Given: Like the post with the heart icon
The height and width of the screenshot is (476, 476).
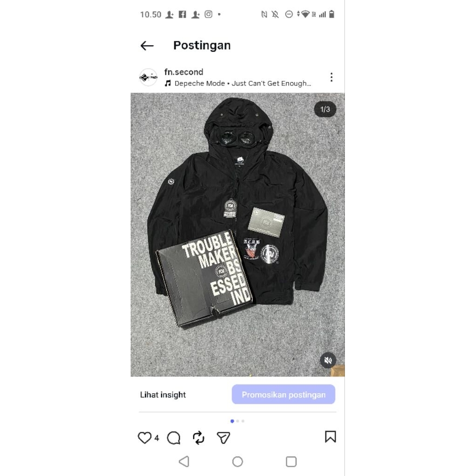Looking at the screenshot, I should pyautogui.click(x=145, y=437).
